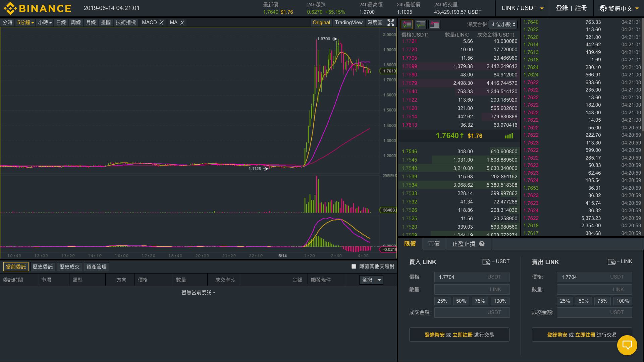
Task: Click the 註冊 register link
Action: coord(581,8)
